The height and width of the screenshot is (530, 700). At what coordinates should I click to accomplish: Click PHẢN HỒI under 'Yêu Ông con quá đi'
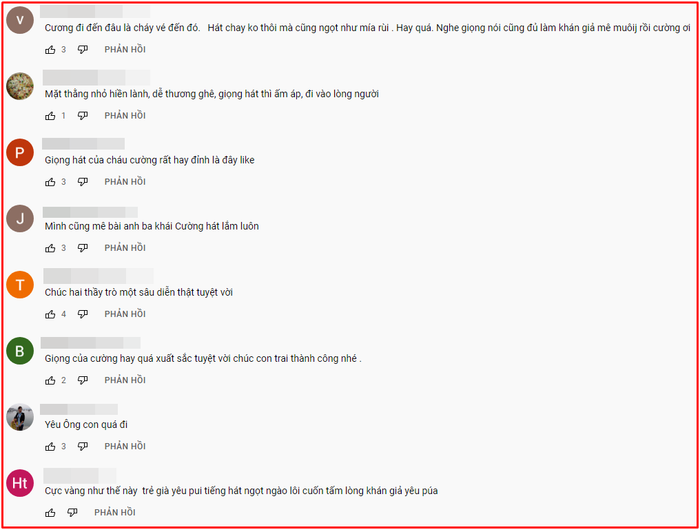pos(125,446)
